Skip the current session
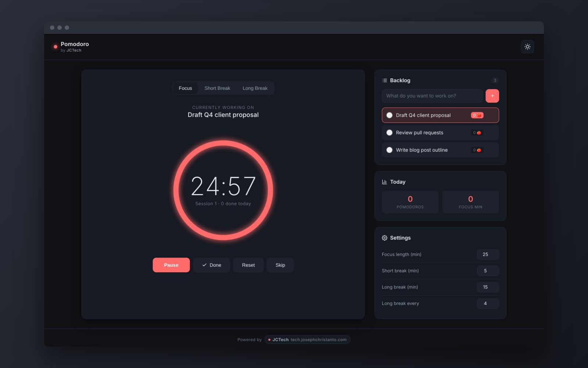Image resolution: width=588 pixels, height=368 pixels. (x=280, y=265)
